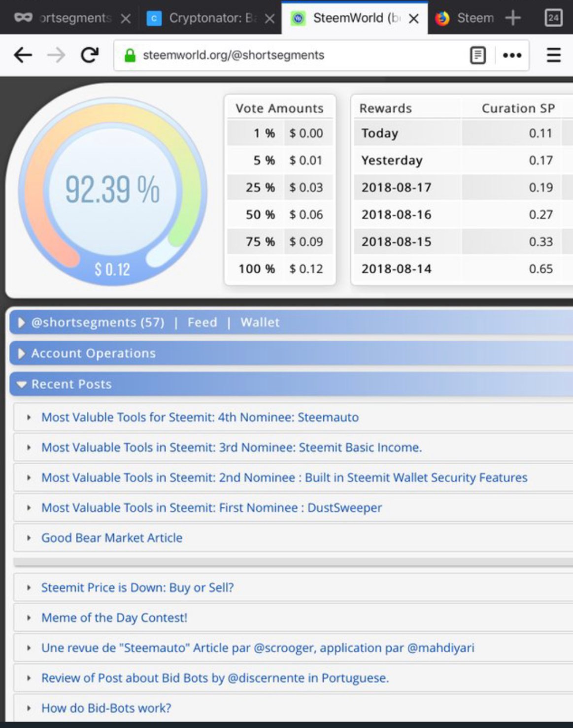This screenshot has height=728, width=573.
Task: Open the @shortsegments (57) profile link
Action: [98, 322]
